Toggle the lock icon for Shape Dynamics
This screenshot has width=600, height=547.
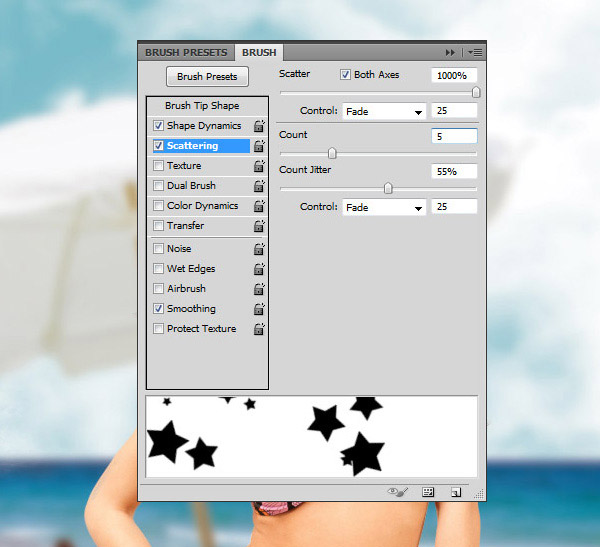coord(259,126)
